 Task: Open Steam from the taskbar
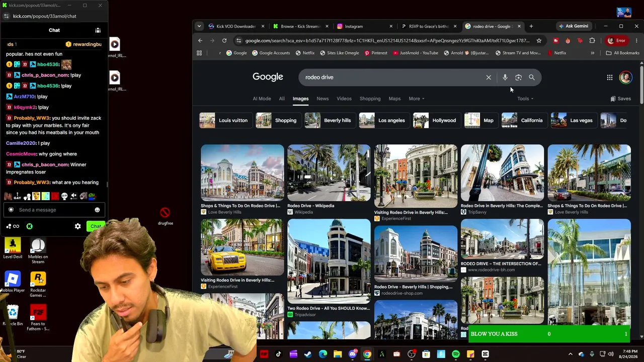308,354
